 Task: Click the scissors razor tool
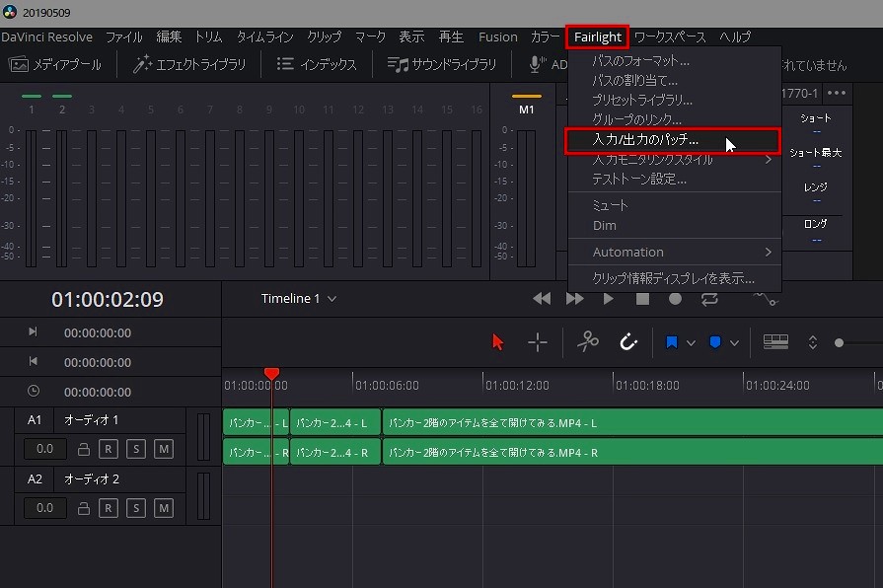(588, 342)
